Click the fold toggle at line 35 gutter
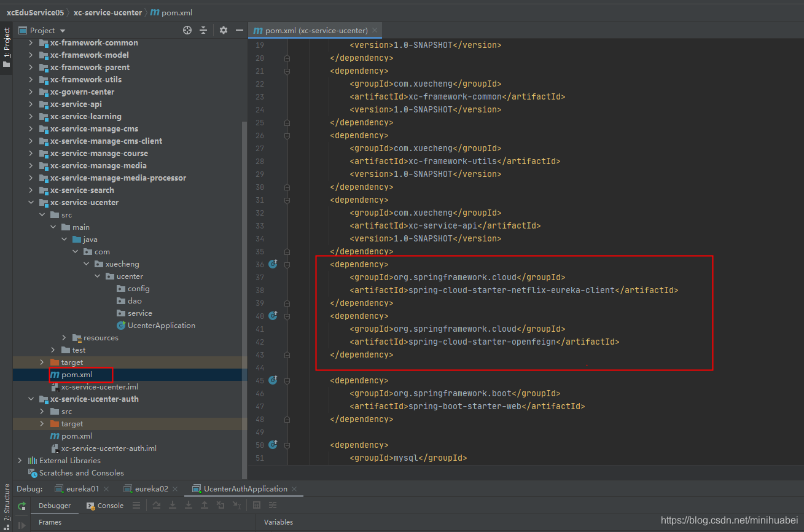 click(x=287, y=251)
